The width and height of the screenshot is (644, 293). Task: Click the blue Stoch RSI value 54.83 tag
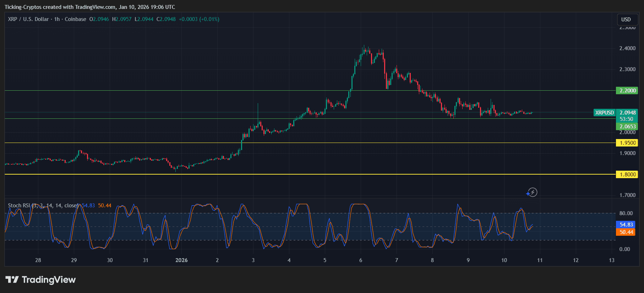tap(626, 225)
